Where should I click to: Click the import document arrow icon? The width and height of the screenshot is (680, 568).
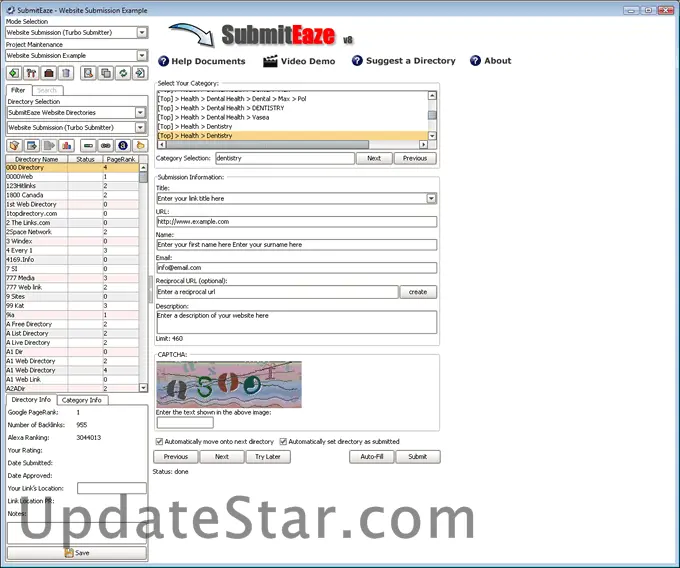140,73
